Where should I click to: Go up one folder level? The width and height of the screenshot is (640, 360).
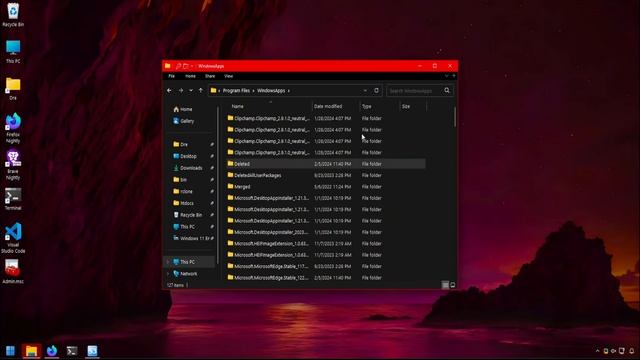tap(201, 91)
